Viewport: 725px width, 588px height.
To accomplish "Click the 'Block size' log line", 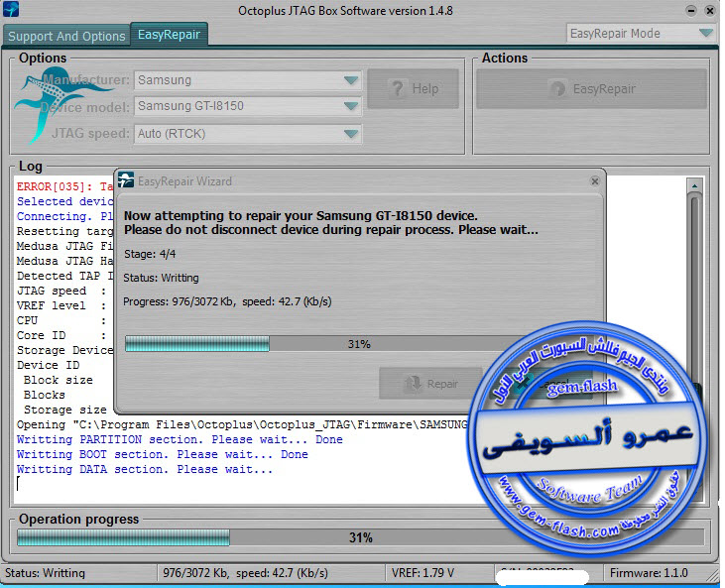I will (59, 380).
